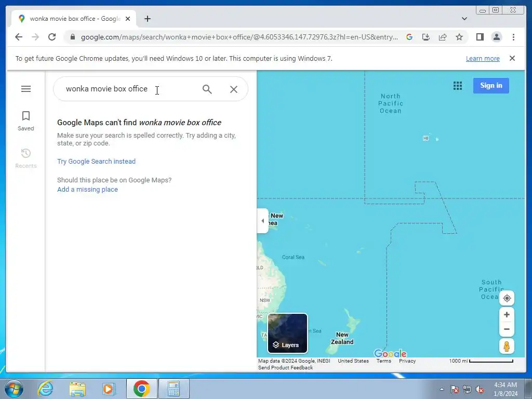
Task: Launch Internet Explorer from taskbar
Action: point(45,389)
